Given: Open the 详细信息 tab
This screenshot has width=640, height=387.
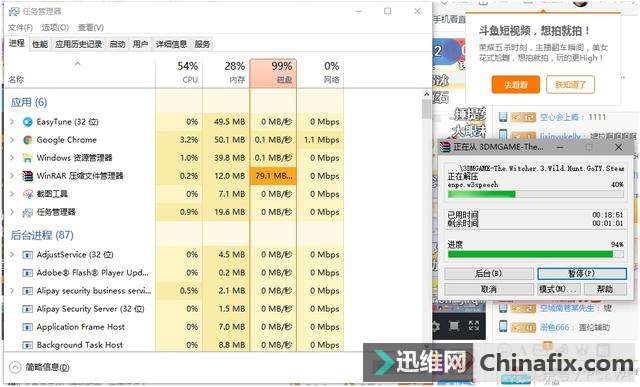Looking at the screenshot, I should 171,44.
